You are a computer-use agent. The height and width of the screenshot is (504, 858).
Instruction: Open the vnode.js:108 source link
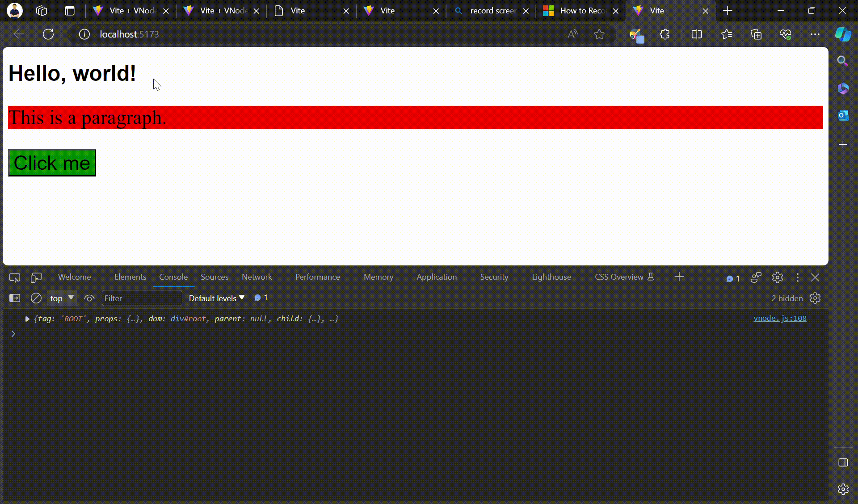780,318
